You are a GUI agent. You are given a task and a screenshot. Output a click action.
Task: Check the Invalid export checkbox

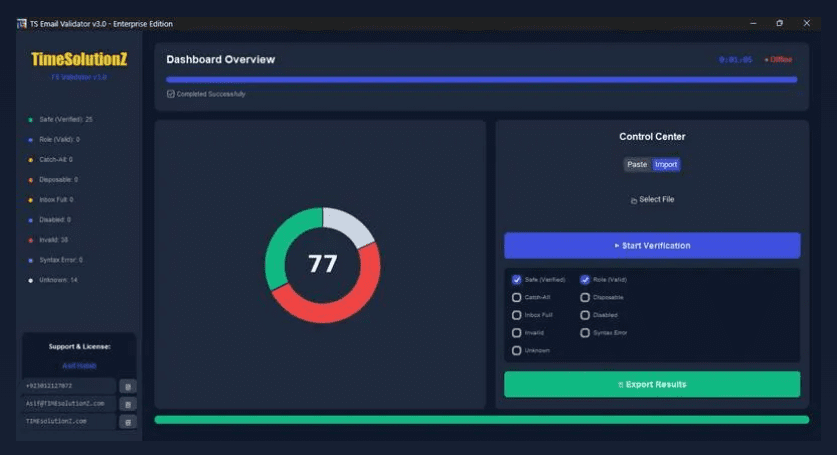tap(517, 333)
